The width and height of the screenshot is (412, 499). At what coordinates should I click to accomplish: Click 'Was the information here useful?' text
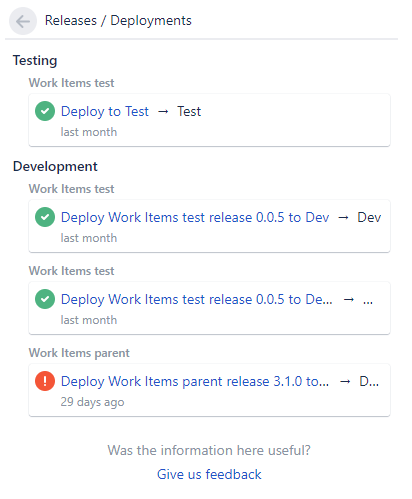[x=209, y=450]
